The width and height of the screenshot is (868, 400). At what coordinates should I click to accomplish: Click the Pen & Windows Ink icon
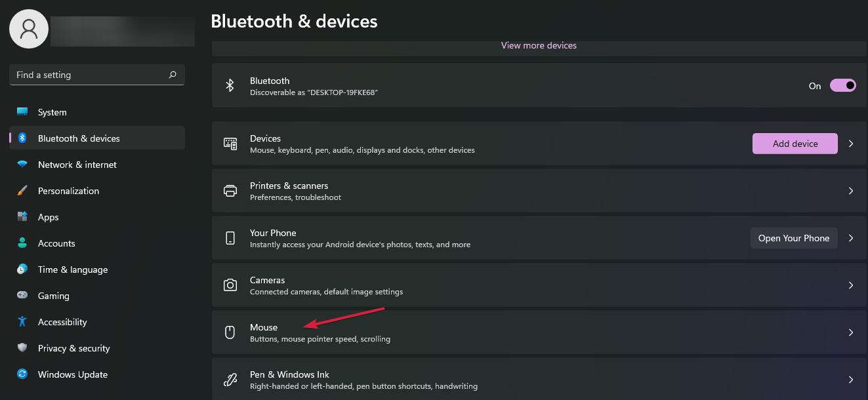click(x=230, y=380)
